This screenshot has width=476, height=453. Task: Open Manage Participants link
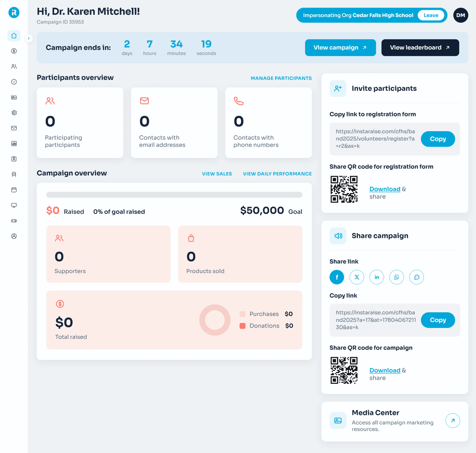pos(281,78)
